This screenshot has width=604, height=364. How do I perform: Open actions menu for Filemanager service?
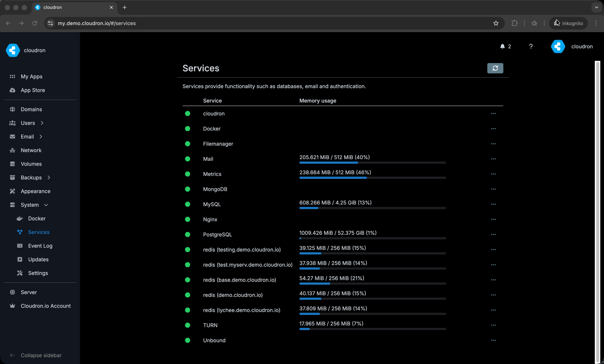pos(493,144)
